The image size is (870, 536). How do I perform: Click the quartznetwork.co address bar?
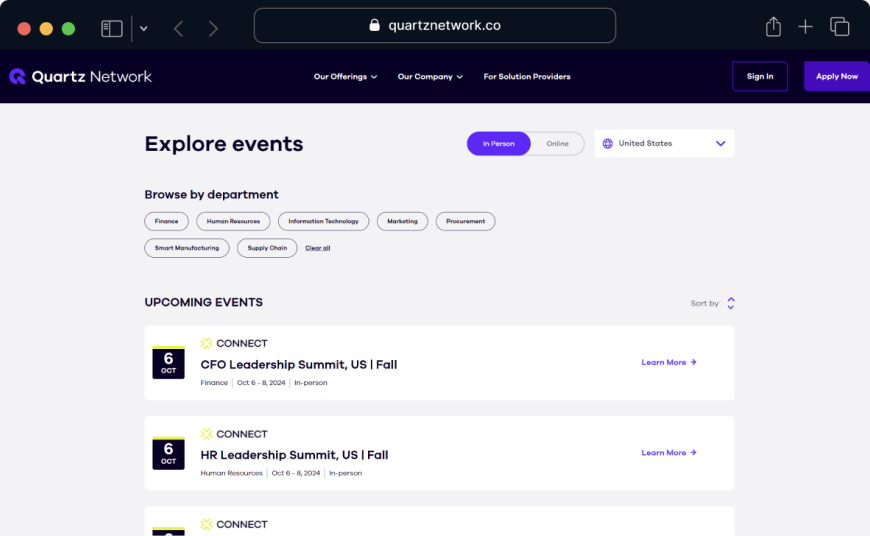pyautogui.click(x=434, y=26)
